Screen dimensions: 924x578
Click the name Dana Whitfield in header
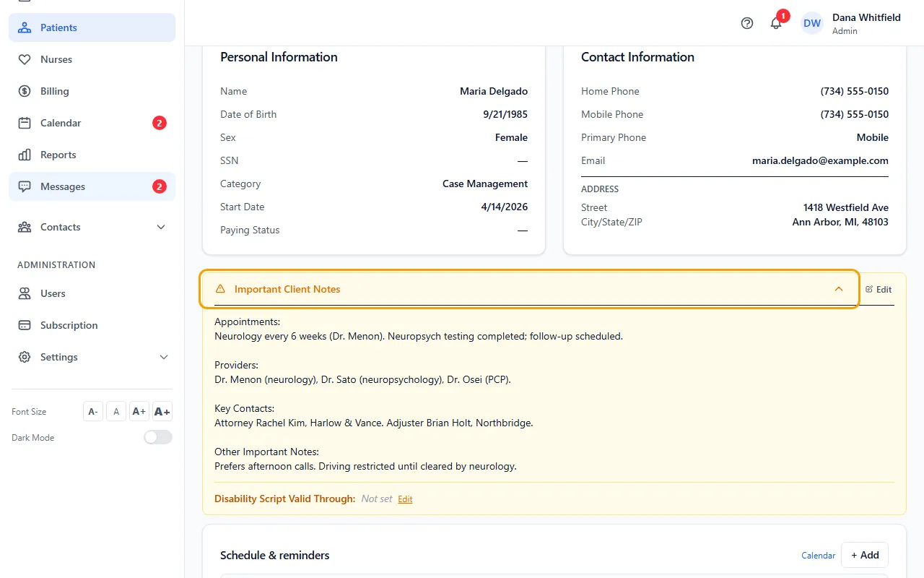pos(866,17)
